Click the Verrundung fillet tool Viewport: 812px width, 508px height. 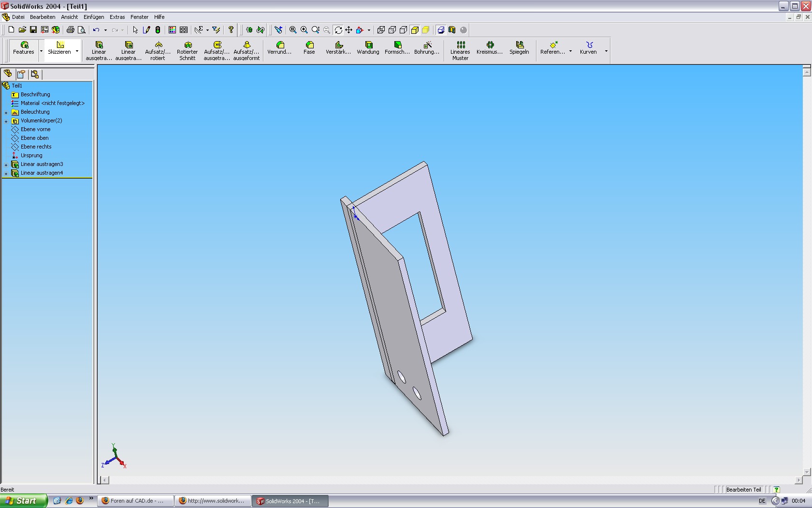(x=279, y=48)
